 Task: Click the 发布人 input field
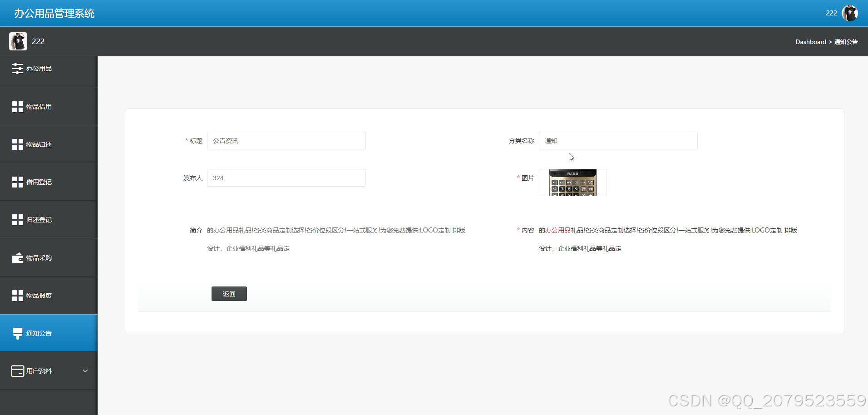pos(286,178)
